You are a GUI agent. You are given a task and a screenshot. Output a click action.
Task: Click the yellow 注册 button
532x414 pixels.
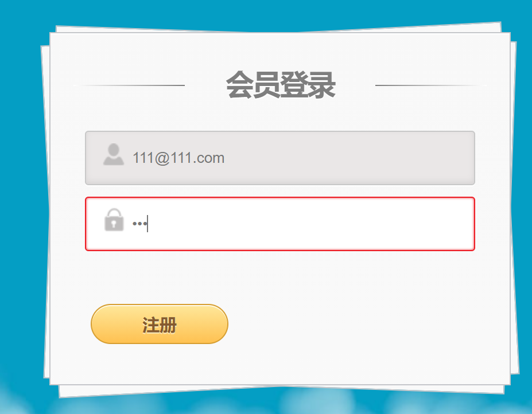tap(160, 324)
